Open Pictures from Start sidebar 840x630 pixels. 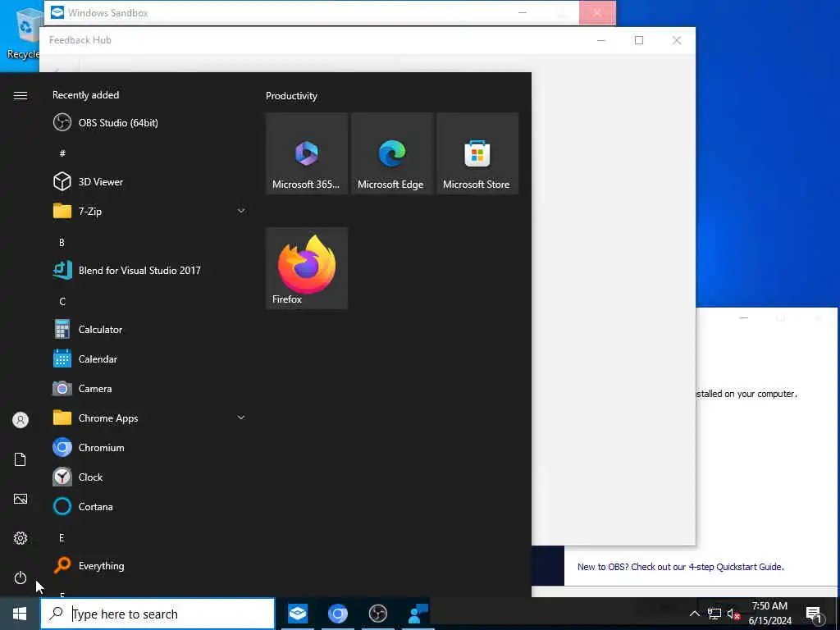21,499
